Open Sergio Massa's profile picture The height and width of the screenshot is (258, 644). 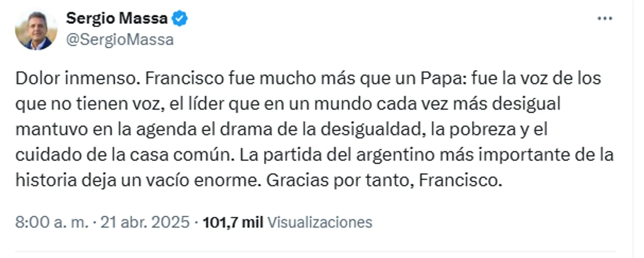click(x=36, y=29)
